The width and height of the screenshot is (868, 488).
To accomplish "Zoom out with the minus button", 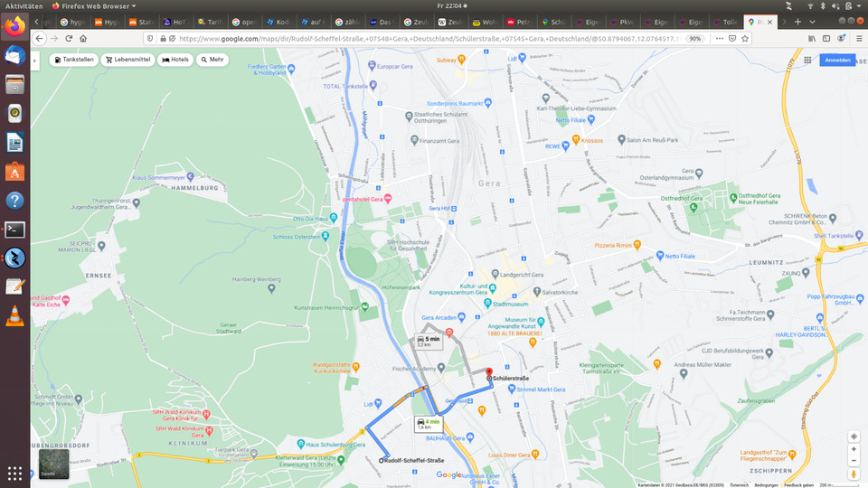I will point(854,461).
